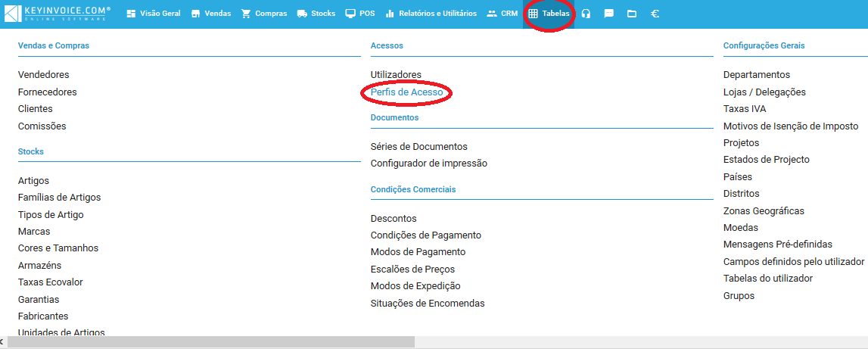Open the Vendas menu
This screenshot has width=868, height=349.
coord(211,14)
